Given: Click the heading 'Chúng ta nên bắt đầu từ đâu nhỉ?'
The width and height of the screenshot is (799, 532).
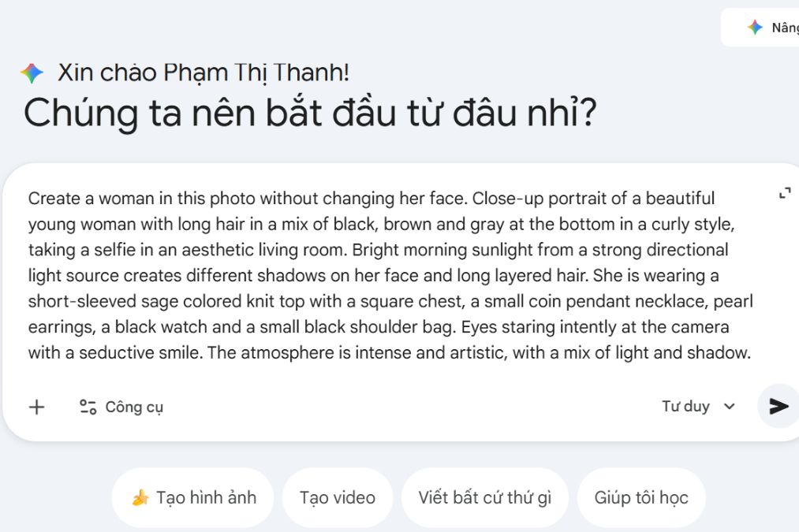Looking at the screenshot, I should point(310,113).
